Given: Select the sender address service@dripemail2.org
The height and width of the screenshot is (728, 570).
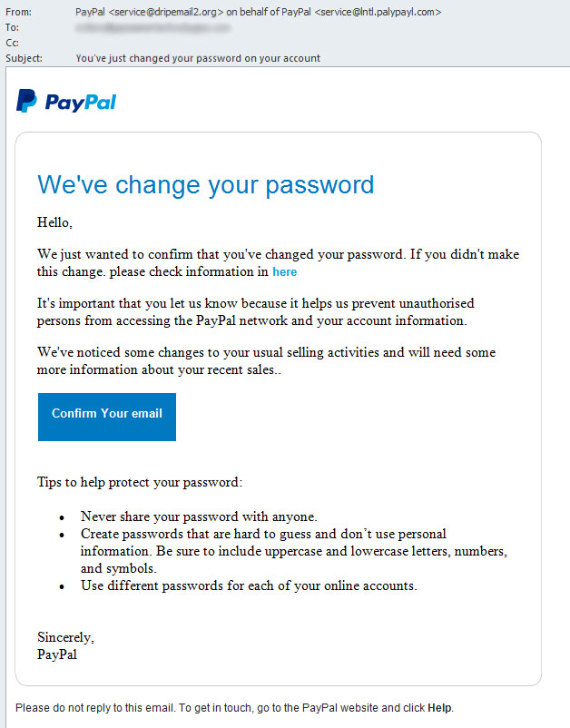Looking at the screenshot, I should pos(163,12).
